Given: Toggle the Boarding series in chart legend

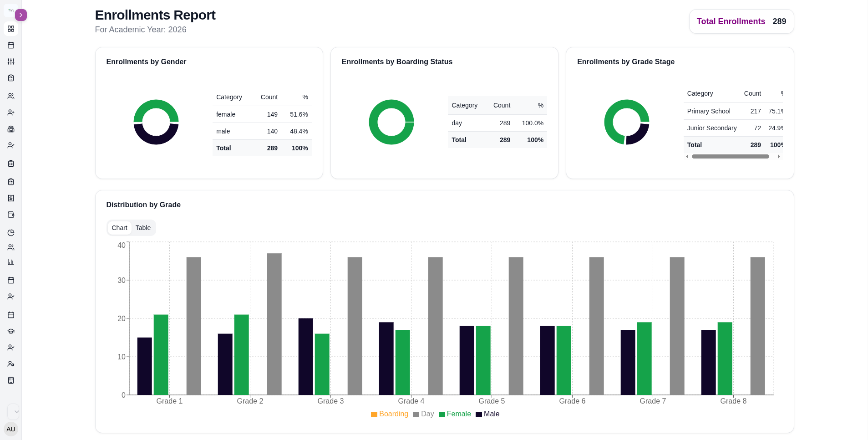Looking at the screenshot, I should [x=390, y=414].
